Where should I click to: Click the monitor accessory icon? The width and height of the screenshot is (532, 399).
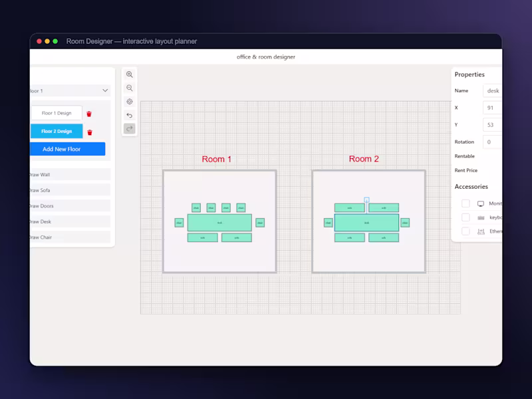[x=480, y=203]
